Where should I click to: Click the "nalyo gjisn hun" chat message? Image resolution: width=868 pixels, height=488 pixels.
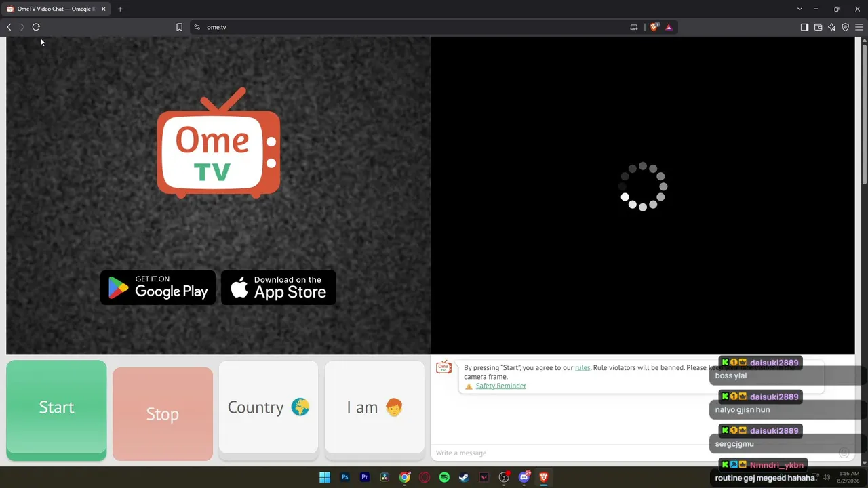point(743,410)
